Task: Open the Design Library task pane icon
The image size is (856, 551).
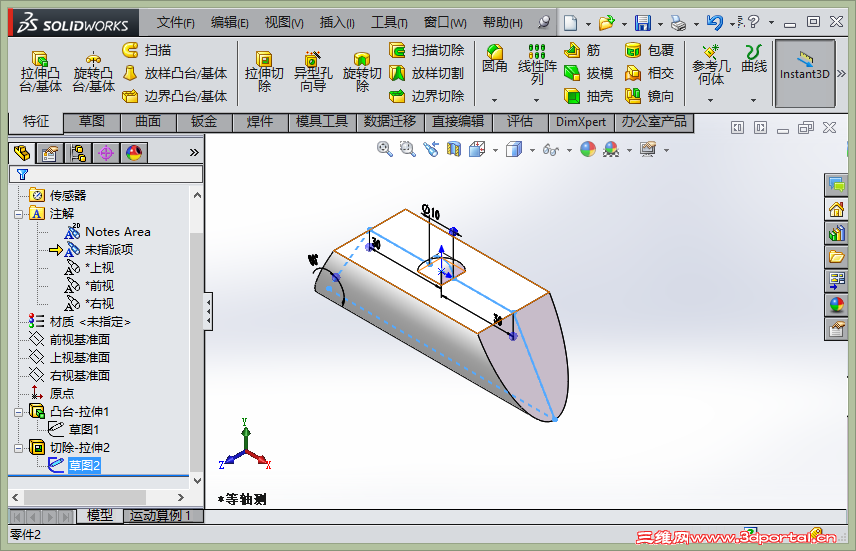Action: tap(836, 233)
